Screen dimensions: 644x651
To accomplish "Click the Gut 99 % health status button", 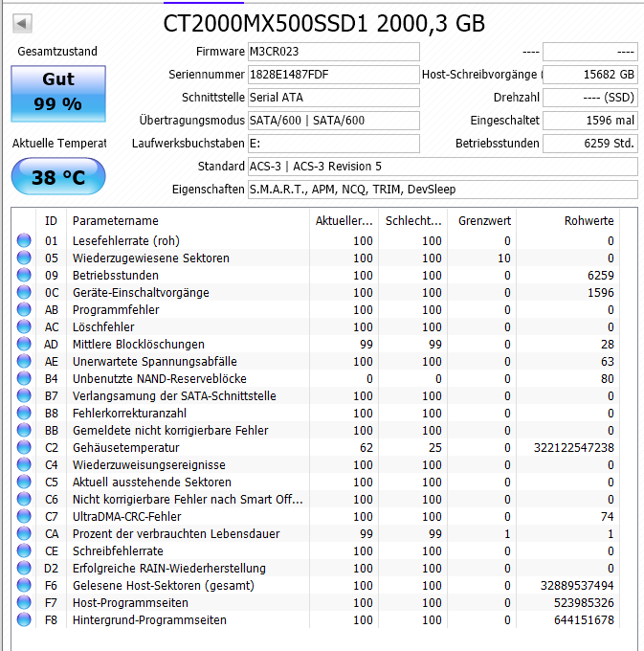I will (58, 94).
